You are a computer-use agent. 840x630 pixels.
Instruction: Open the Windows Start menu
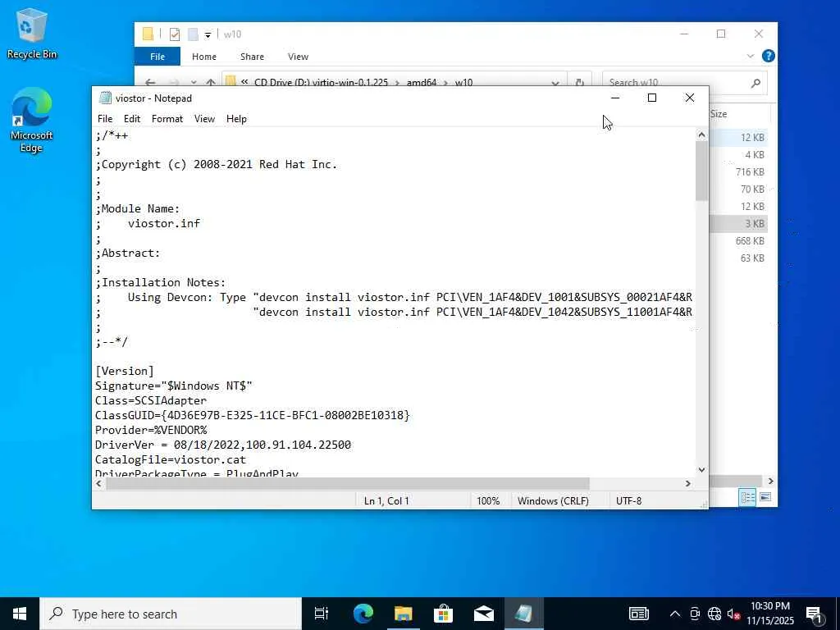tap(20, 614)
